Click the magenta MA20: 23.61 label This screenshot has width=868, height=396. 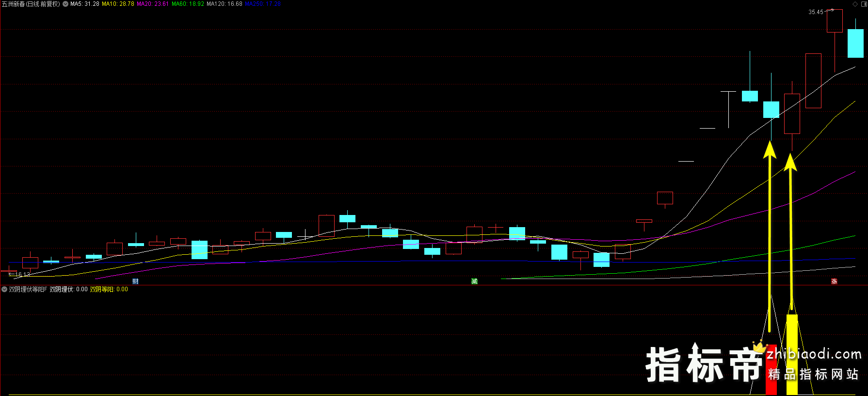click(153, 4)
